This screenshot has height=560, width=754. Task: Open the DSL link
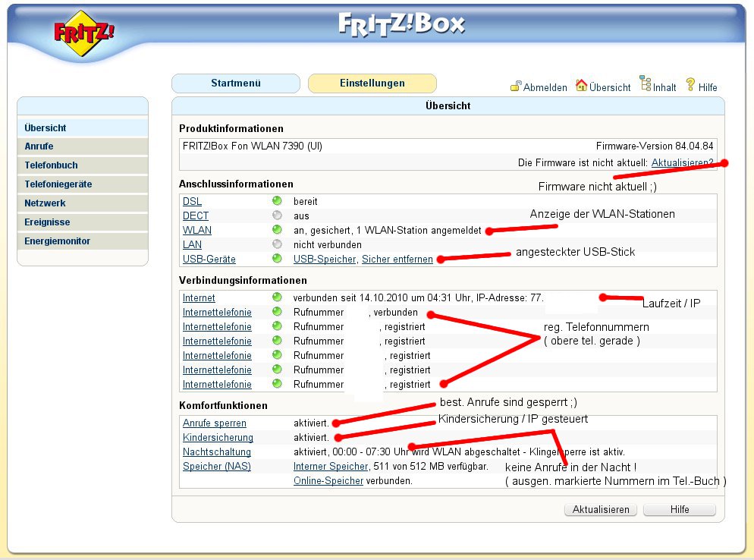[x=192, y=201]
